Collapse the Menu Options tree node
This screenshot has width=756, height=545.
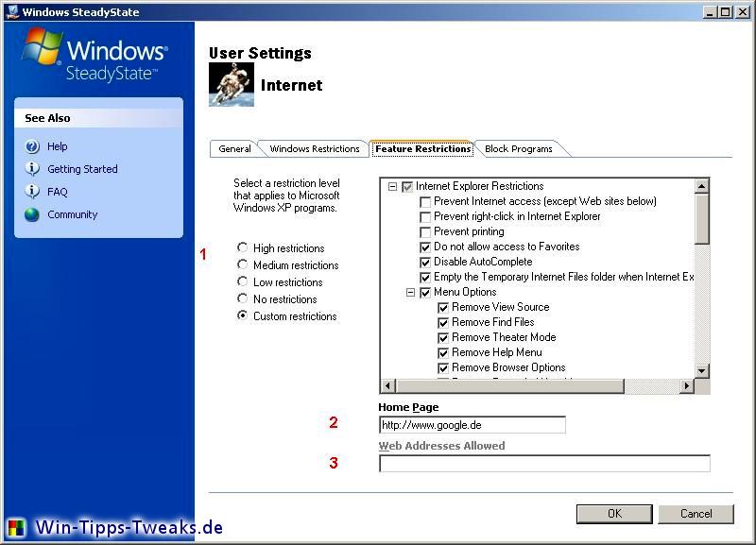410,293
